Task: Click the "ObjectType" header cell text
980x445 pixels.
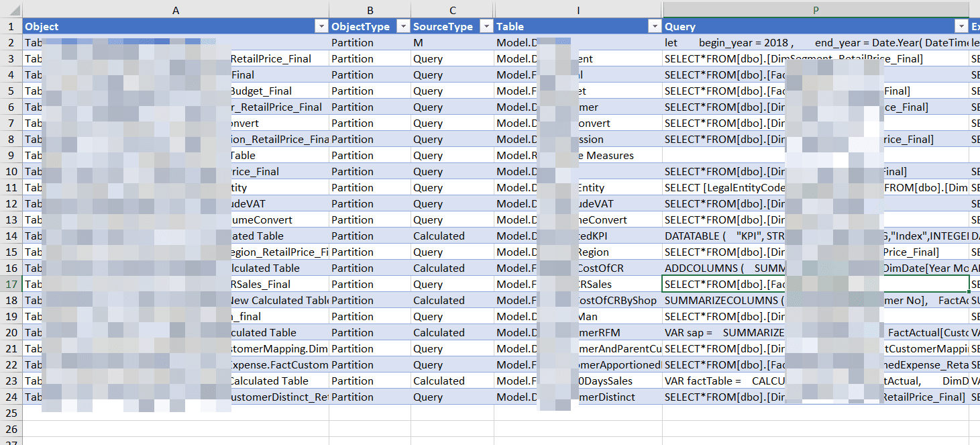Action: point(361,27)
